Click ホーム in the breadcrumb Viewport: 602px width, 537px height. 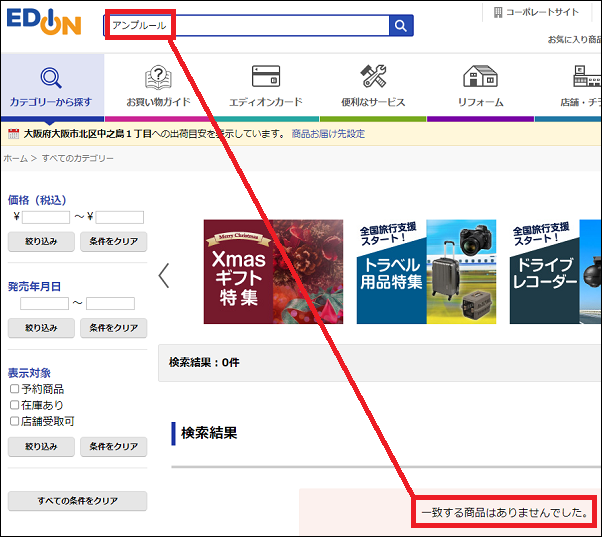click(x=15, y=159)
